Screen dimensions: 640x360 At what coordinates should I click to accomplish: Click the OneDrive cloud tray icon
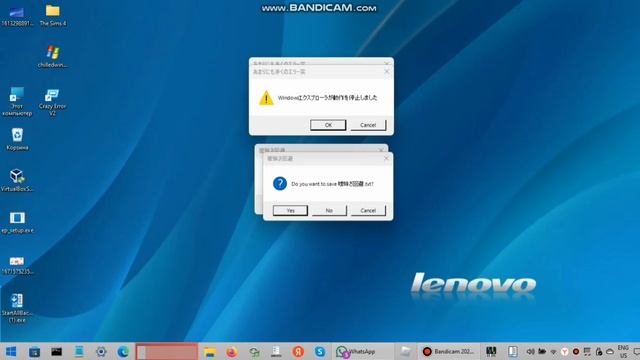click(610, 351)
